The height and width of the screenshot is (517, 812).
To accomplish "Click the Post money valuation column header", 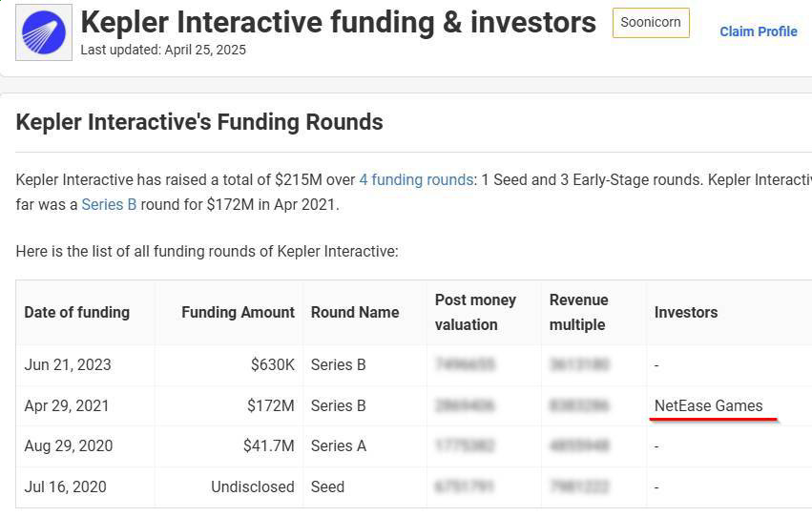I will pyautogui.click(x=475, y=312).
